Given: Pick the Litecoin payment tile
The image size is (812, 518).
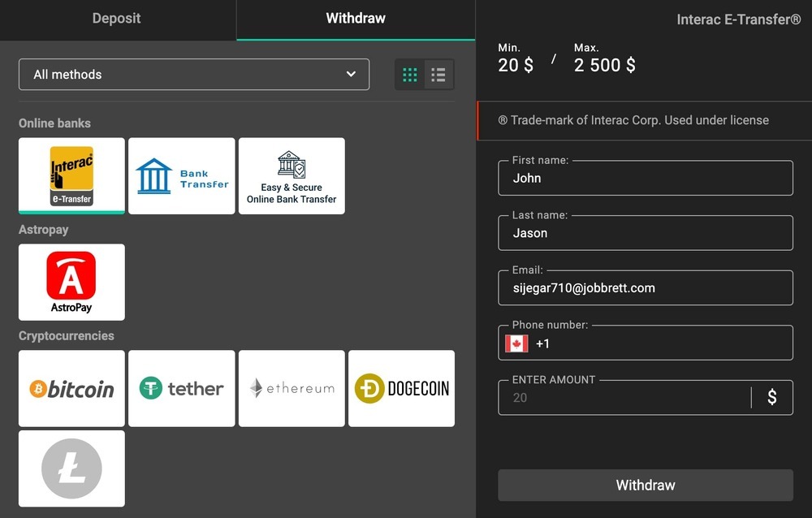Looking at the screenshot, I should (x=71, y=468).
